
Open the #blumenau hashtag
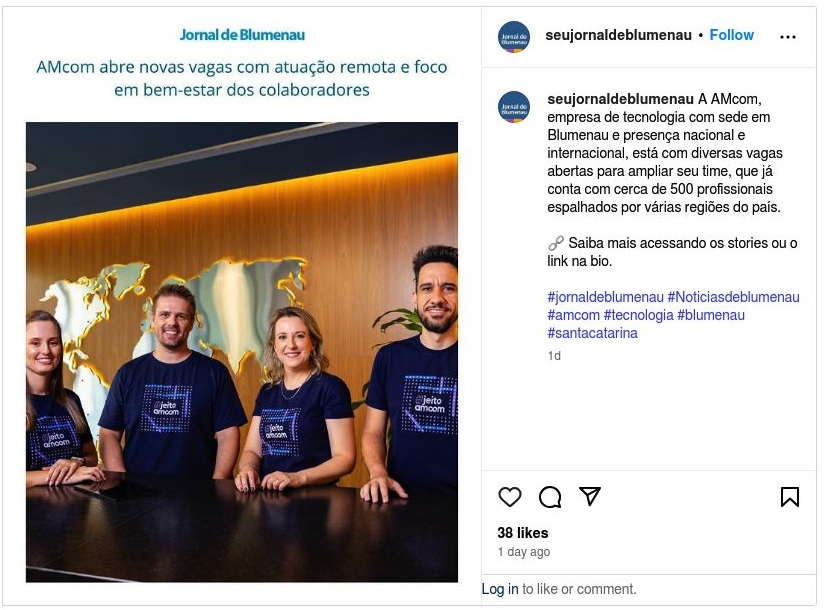[x=711, y=315]
